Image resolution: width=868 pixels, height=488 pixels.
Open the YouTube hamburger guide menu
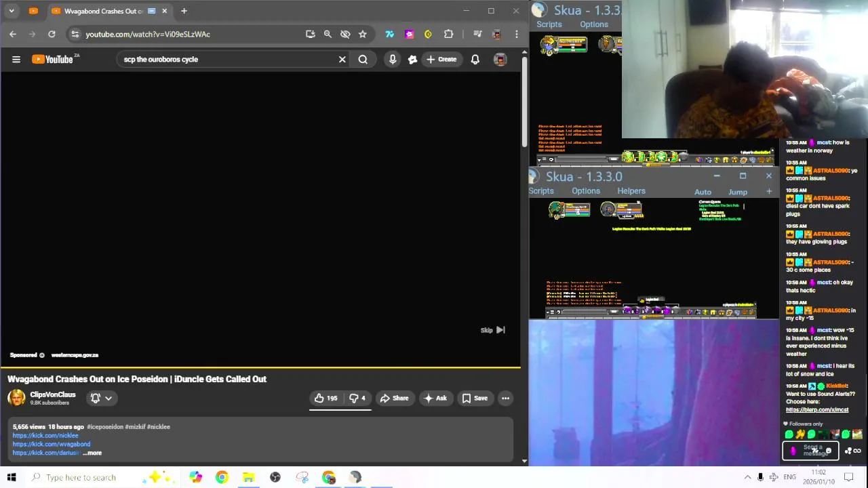point(16,60)
